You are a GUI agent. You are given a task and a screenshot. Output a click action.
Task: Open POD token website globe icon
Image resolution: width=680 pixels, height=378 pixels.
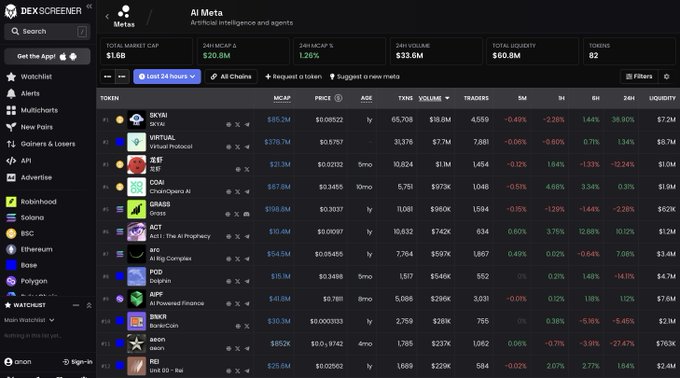coord(229,281)
